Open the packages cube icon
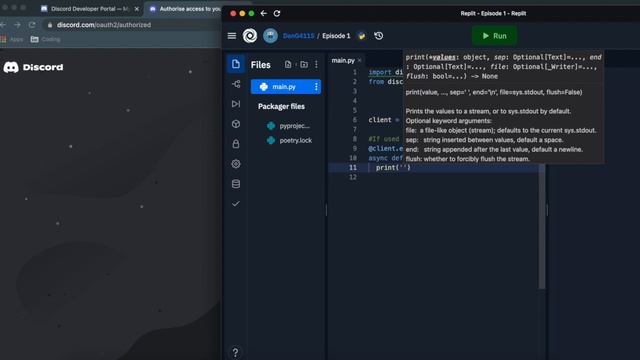This screenshot has height=360, width=640. tap(236, 124)
